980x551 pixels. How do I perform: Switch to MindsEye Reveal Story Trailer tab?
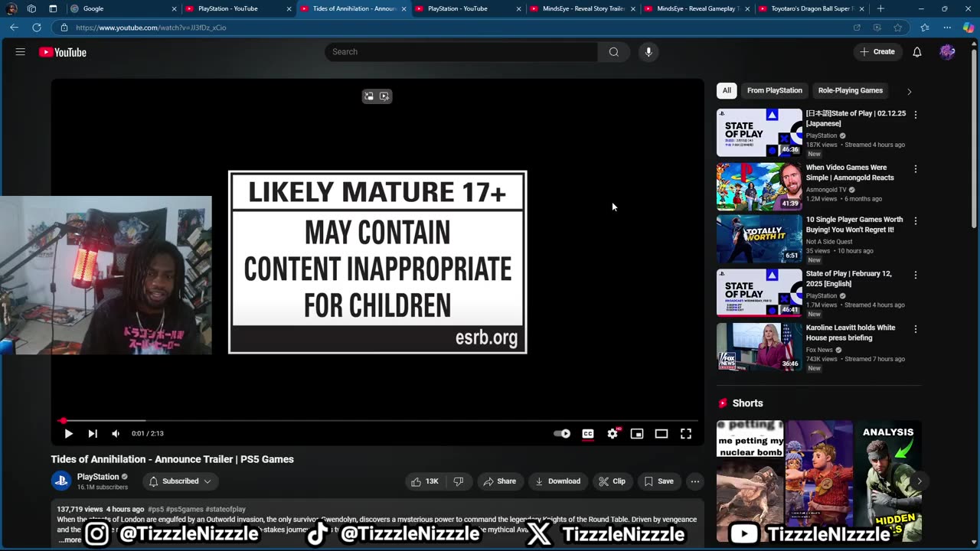(582, 8)
